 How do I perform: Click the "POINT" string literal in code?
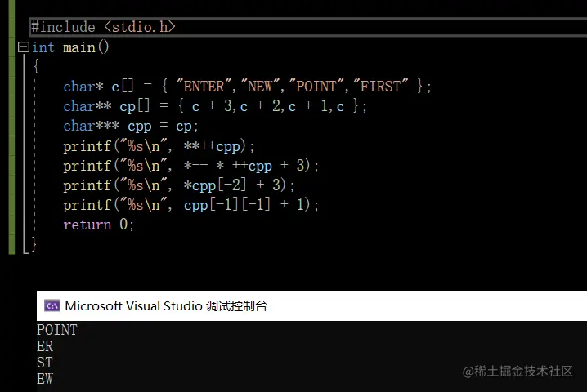[316, 86]
